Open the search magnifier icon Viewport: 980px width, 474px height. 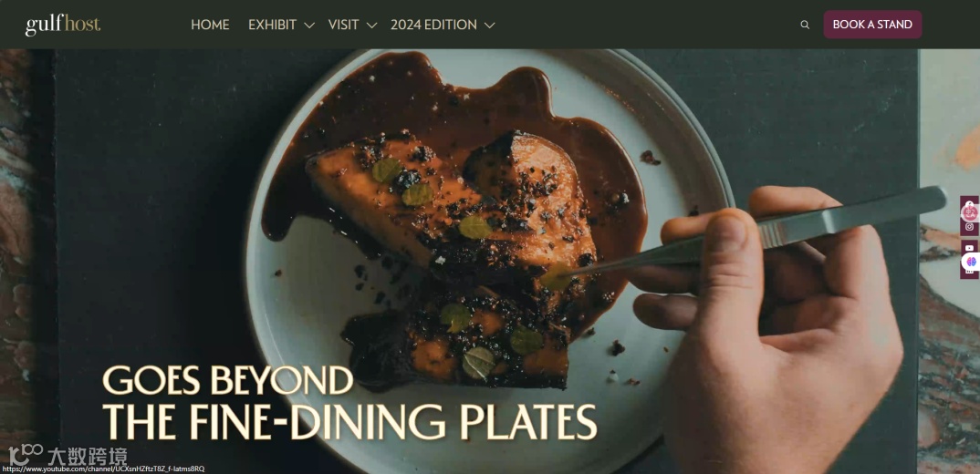click(x=805, y=25)
